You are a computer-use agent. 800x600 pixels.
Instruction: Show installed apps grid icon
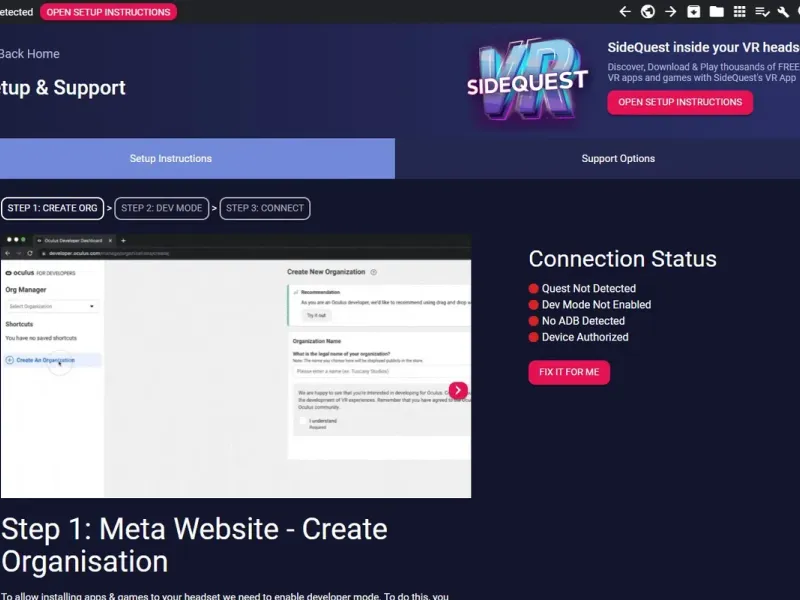[739, 12]
